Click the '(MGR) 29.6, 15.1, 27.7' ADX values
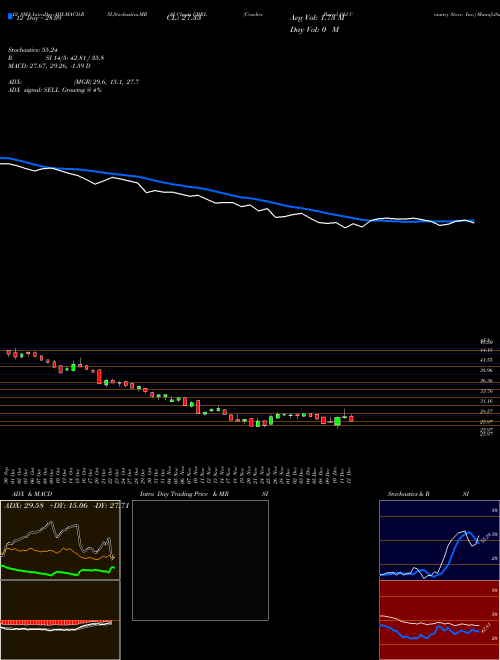This screenshot has height=660, width=500. pos(106,82)
